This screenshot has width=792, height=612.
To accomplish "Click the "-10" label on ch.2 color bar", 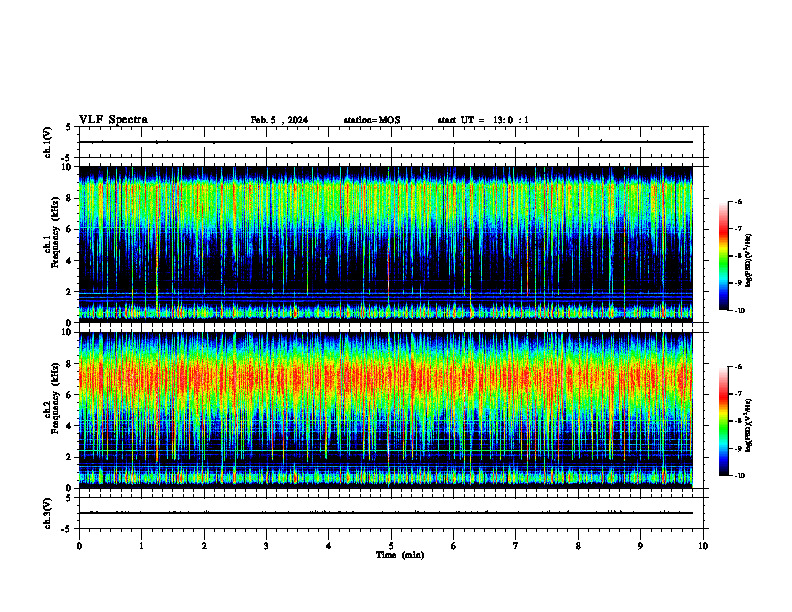I will pos(739,476).
